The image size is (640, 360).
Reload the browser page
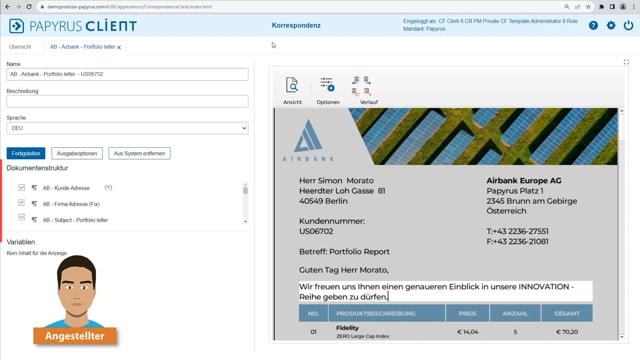pos(29,7)
